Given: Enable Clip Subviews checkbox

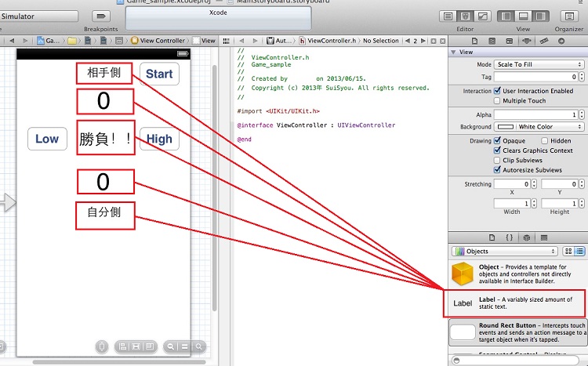Looking at the screenshot, I should pos(497,160).
